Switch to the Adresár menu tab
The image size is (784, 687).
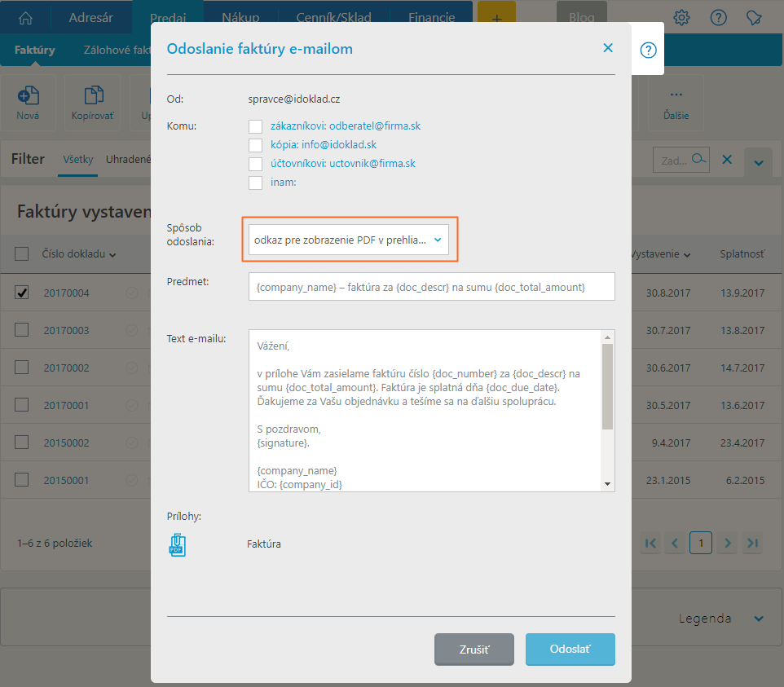click(x=90, y=18)
